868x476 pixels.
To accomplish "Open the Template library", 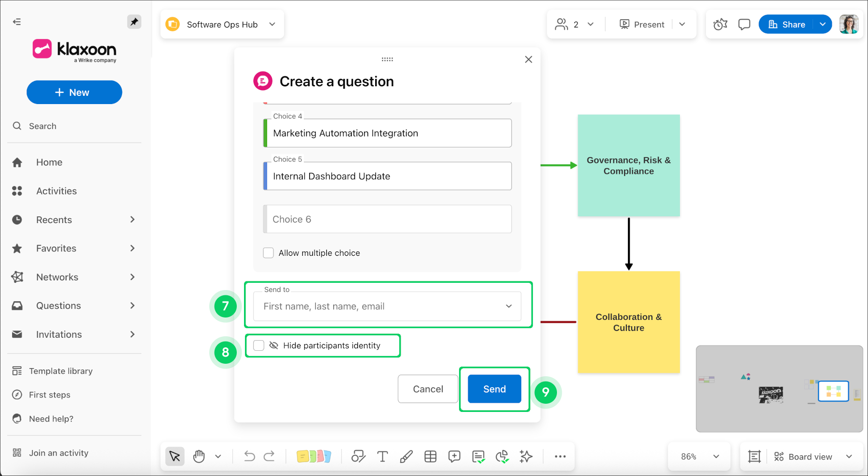I will coord(60,370).
